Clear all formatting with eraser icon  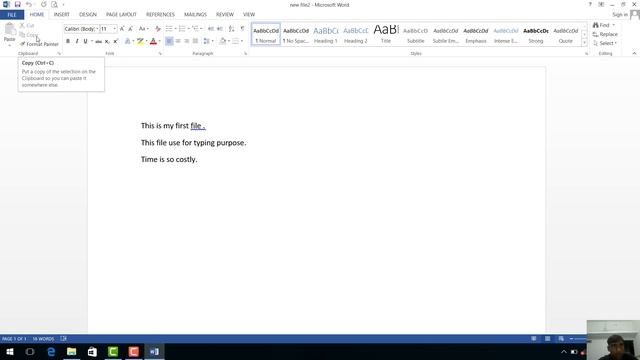158,29
